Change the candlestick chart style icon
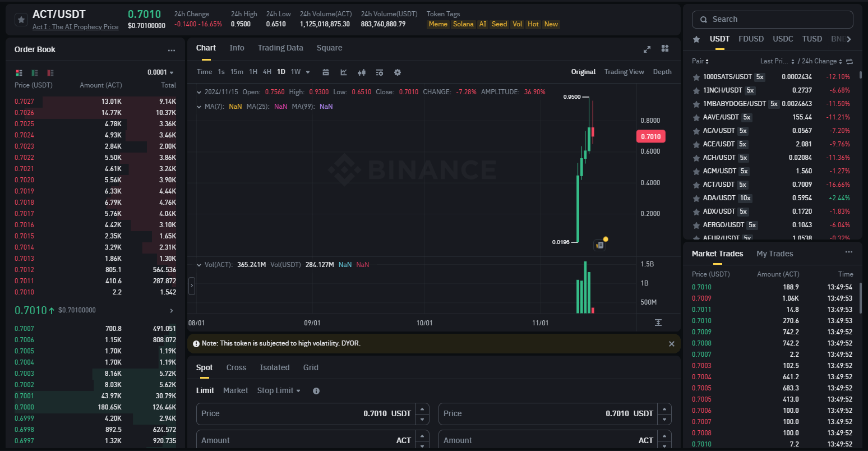The width and height of the screenshot is (868, 451). pyautogui.click(x=362, y=72)
